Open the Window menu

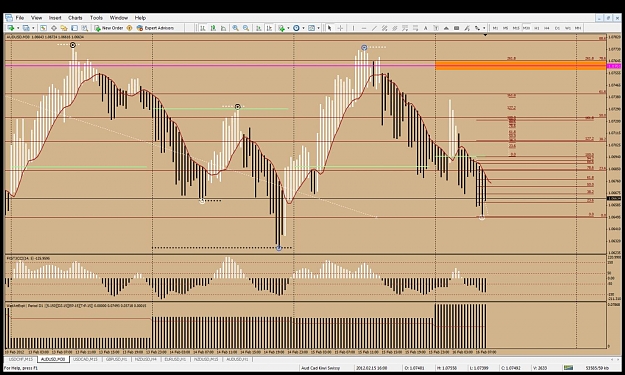pos(119,18)
